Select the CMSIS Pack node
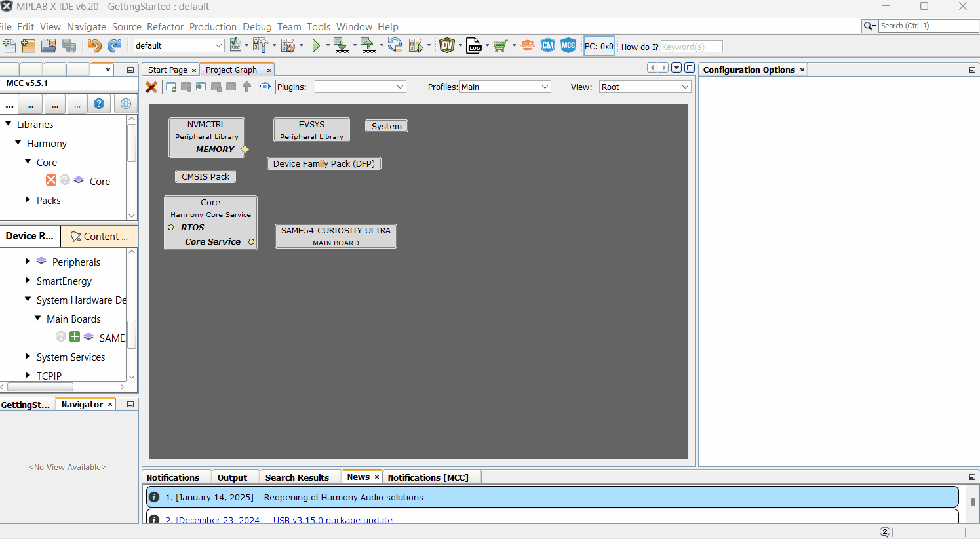980x539 pixels. click(205, 176)
